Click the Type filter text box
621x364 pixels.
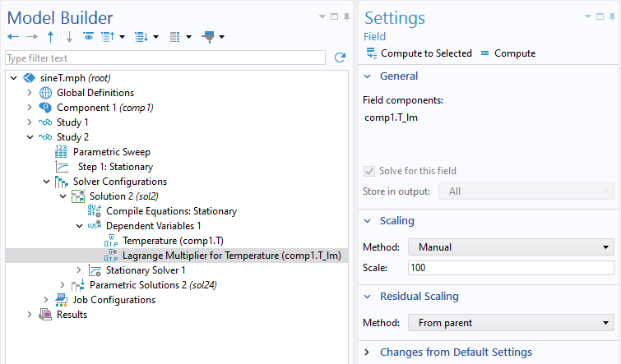pos(165,58)
